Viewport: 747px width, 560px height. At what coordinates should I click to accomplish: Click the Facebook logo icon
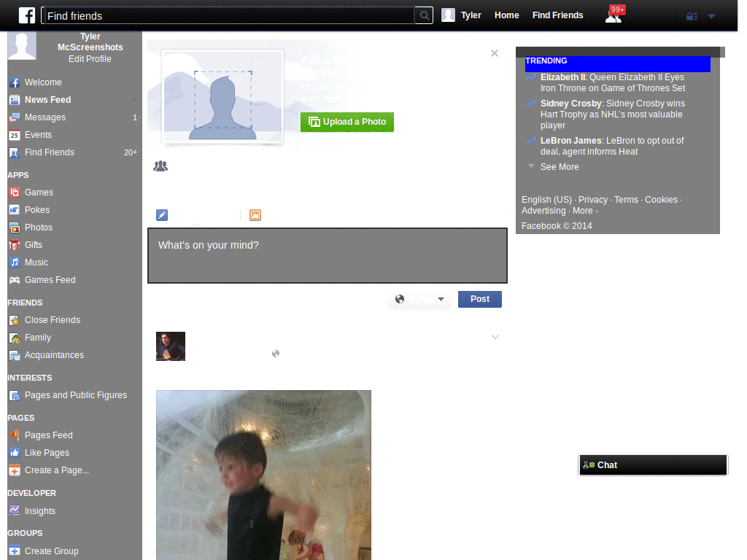pyautogui.click(x=27, y=15)
